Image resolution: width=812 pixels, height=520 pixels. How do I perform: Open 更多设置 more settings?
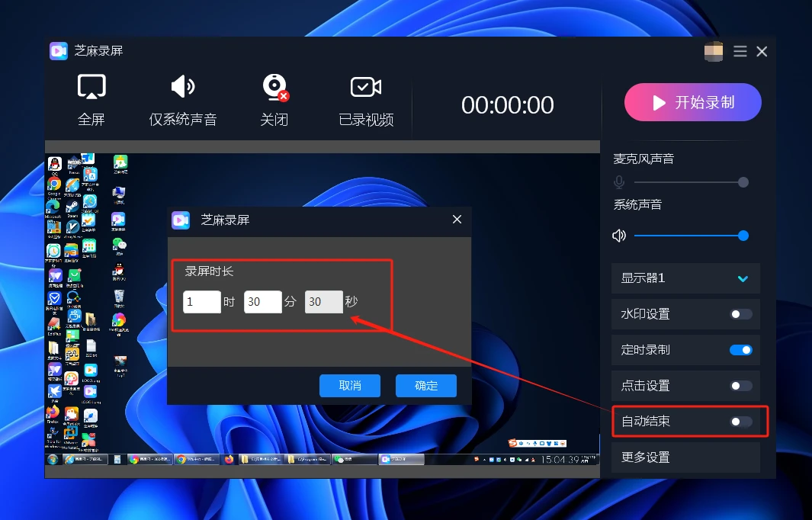685,457
